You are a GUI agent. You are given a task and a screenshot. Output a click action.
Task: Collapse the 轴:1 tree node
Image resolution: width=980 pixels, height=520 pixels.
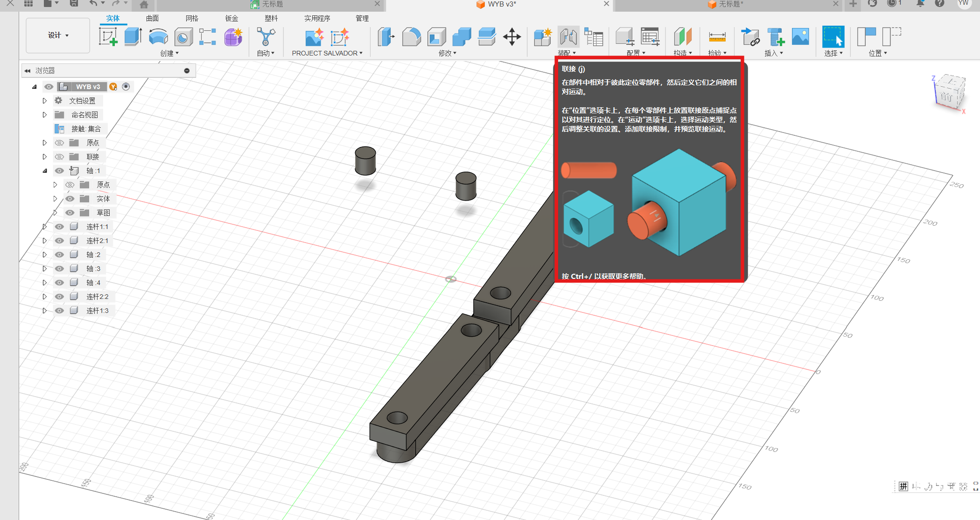click(45, 171)
